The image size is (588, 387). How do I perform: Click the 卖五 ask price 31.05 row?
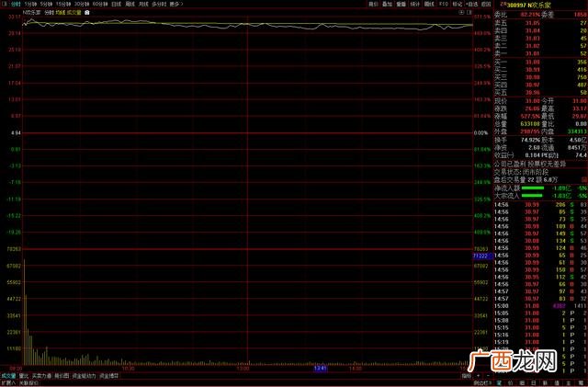click(x=540, y=23)
